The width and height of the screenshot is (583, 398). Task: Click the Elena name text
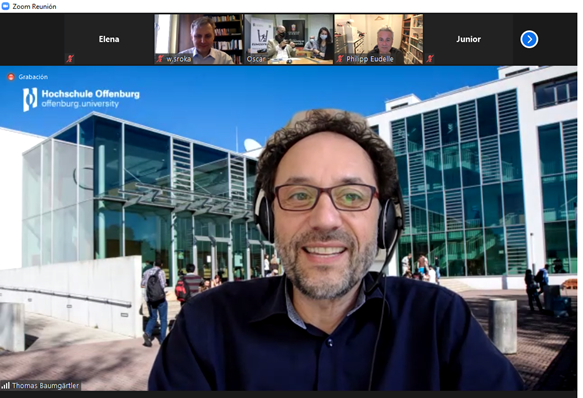click(x=109, y=39)
